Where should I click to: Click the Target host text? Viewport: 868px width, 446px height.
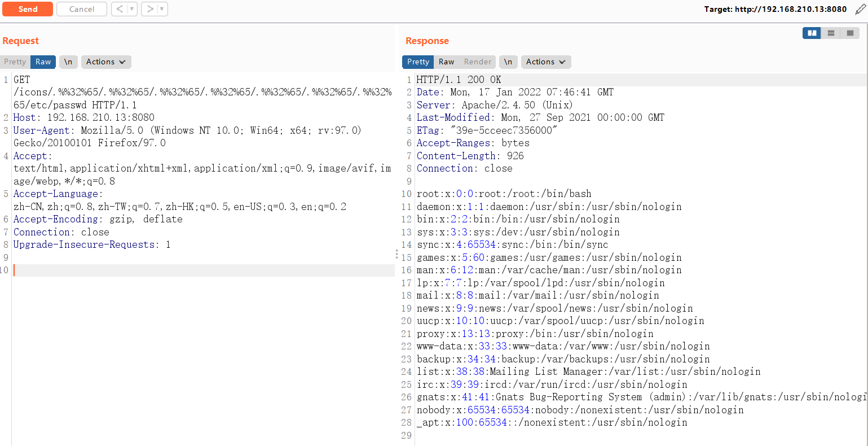(x=775, y=9)
